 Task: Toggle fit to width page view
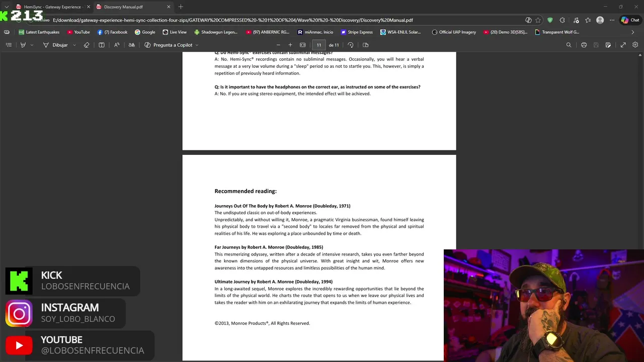click(302, 45)
